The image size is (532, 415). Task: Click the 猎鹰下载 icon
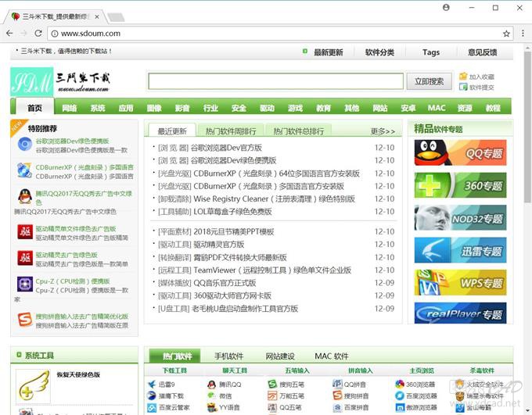152,395
